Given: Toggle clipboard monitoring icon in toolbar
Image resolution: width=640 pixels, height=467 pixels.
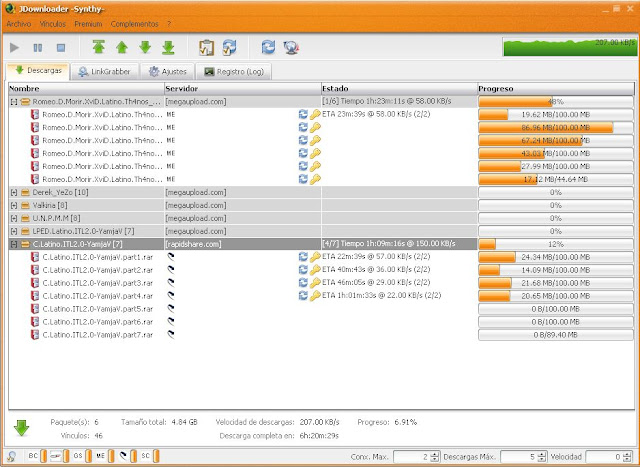Looking at the screenshot, I should click(207, 47).
